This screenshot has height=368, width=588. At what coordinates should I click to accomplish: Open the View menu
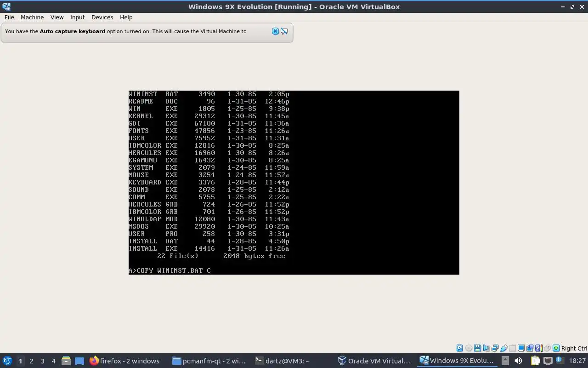click(x=57, y=17)
